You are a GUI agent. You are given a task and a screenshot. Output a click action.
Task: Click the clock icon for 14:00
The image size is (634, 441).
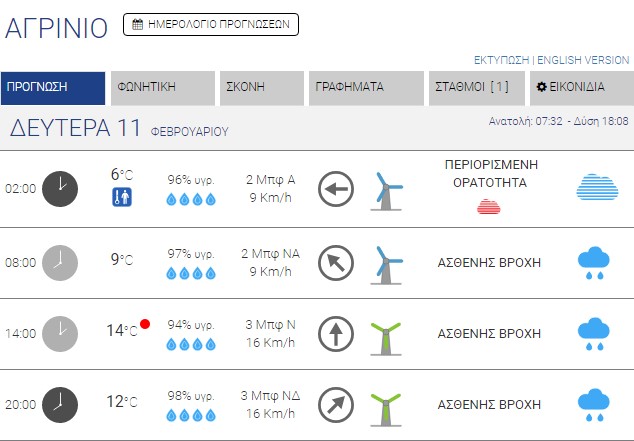(60, 333)
